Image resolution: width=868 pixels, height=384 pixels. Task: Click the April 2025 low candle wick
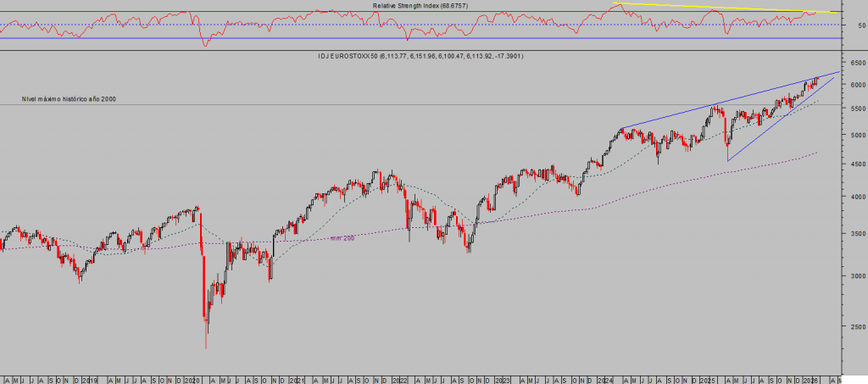point(728,157)
